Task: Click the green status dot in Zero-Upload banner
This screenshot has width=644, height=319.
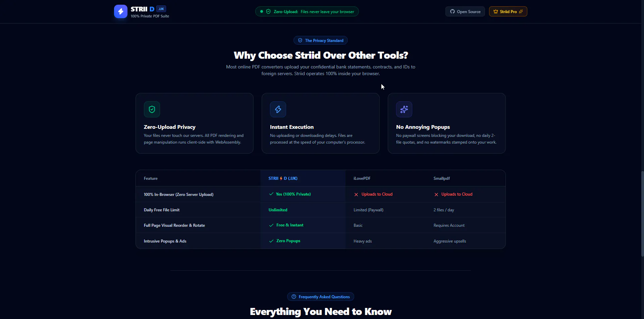Action: tap(262, 12)
